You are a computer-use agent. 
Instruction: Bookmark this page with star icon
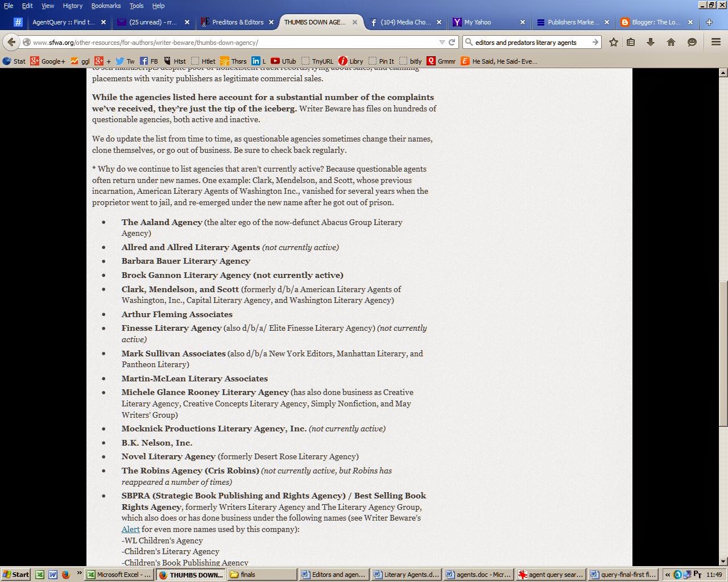point(614,42)
